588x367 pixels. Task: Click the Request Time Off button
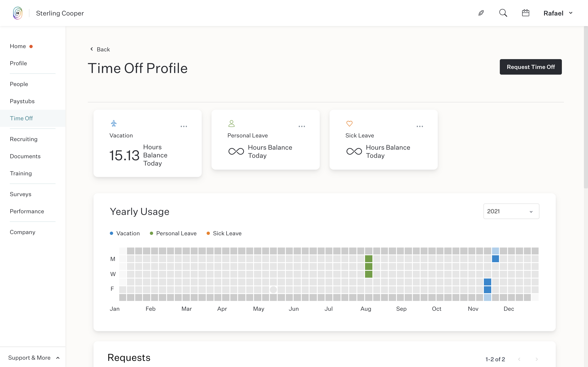point(530,67)
